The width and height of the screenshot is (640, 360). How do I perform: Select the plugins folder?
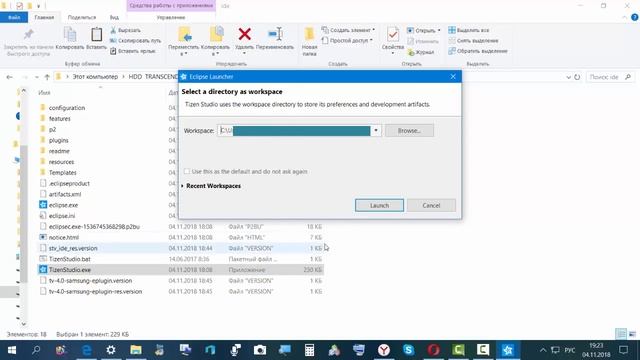click(59, 140)
